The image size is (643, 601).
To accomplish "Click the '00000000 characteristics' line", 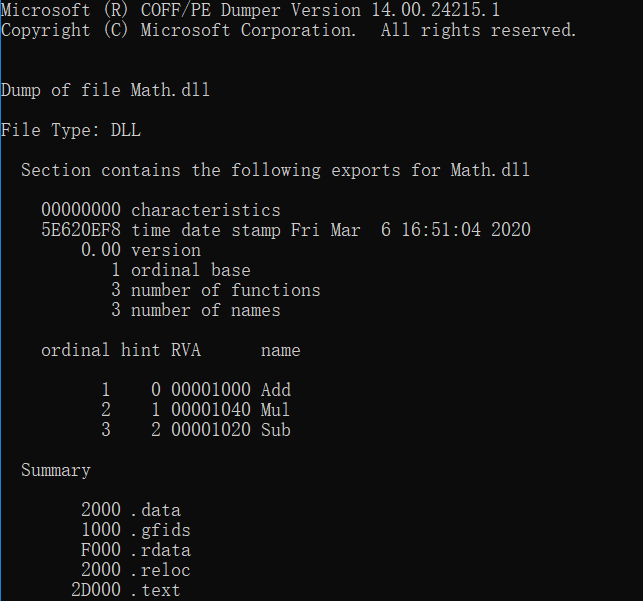I will tap(161, 210).
